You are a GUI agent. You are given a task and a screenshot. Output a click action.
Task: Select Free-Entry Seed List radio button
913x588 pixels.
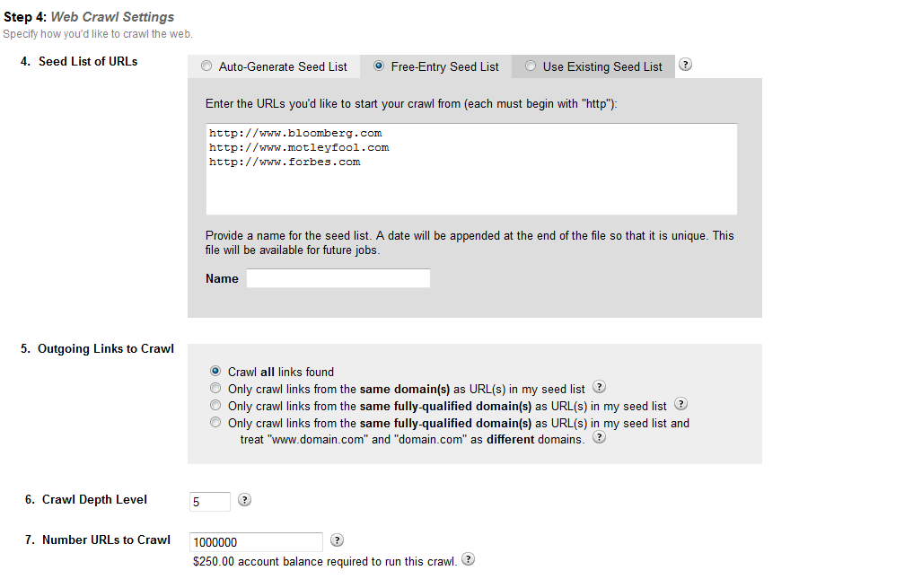(x=379, y=66)
